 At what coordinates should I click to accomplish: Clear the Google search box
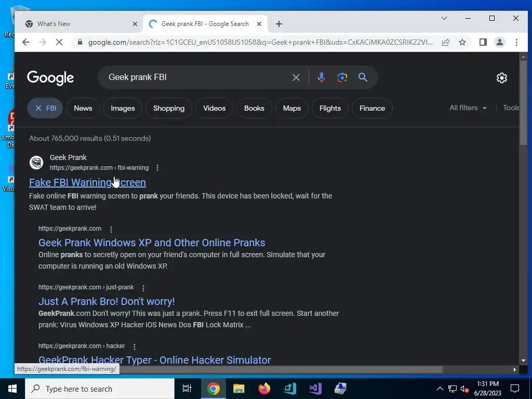click(296, 77)
